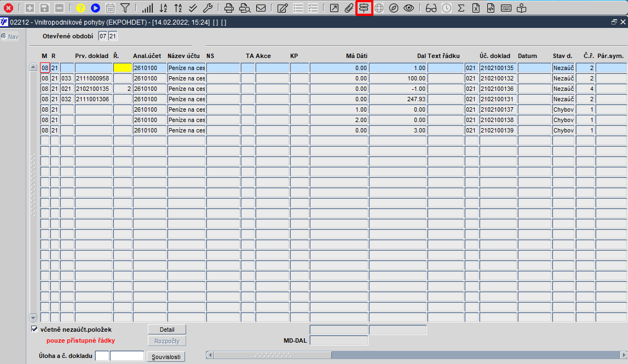Click the Otevřené období month field 07
The width and height of the screenshot is (628, 364).
[103, 36]
